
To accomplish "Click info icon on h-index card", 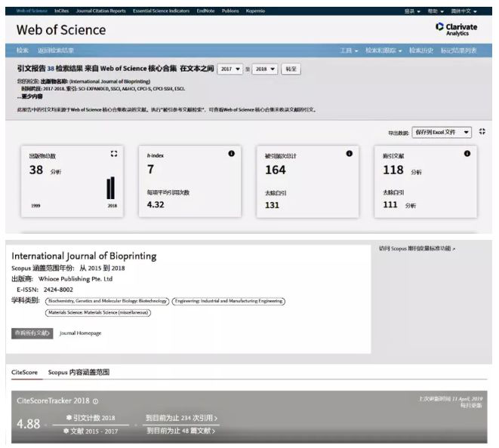I will (x=231, y=154).
